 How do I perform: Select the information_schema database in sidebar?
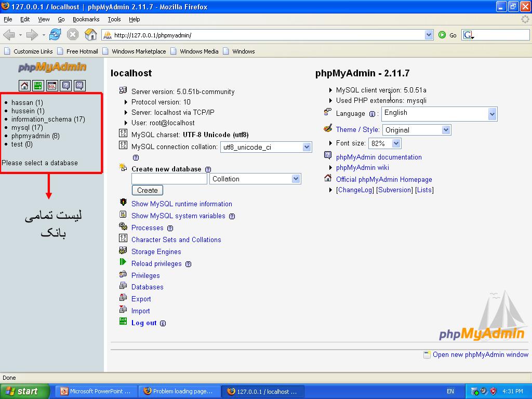(x=48, y=119)
